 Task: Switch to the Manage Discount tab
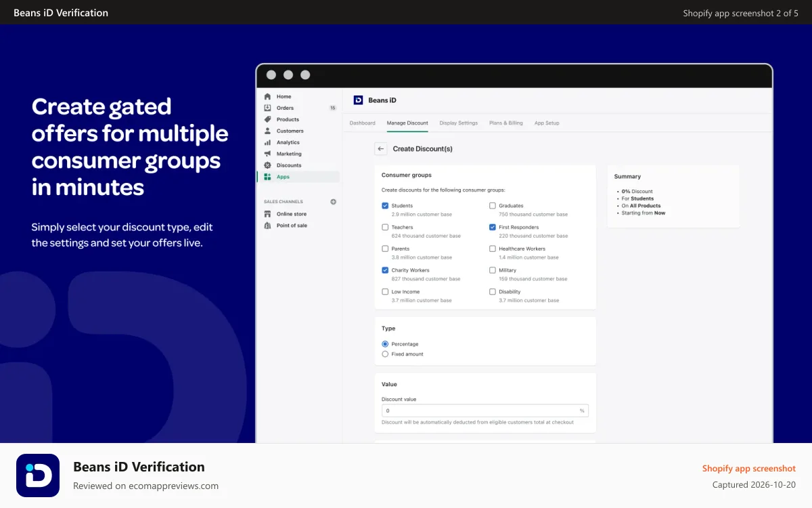[x=407, y=123]
